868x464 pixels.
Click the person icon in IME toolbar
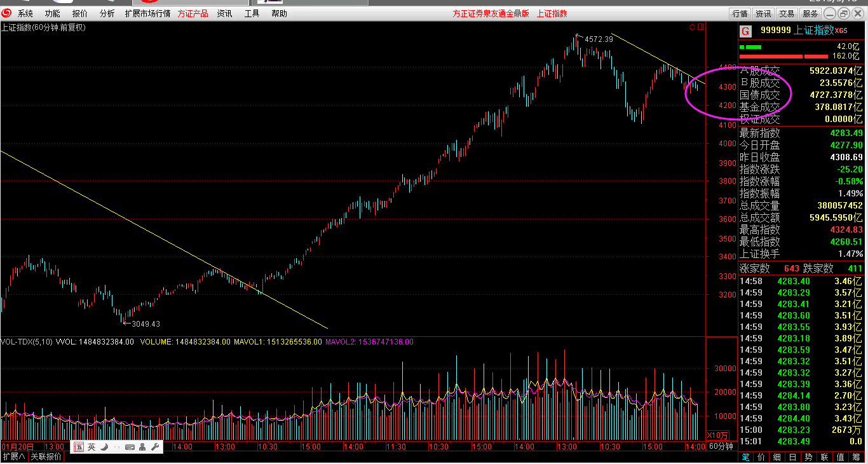(142, 447)
